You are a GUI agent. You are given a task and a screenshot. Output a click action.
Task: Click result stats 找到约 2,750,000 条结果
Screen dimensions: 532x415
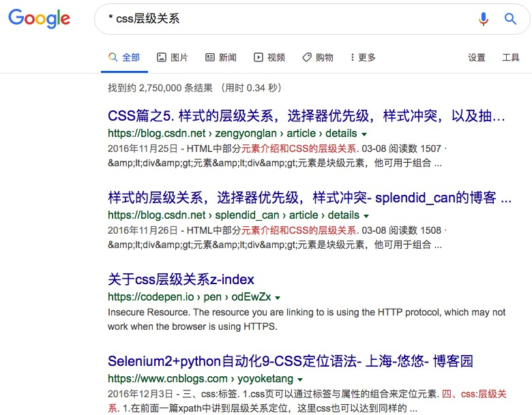pos(160,88)
